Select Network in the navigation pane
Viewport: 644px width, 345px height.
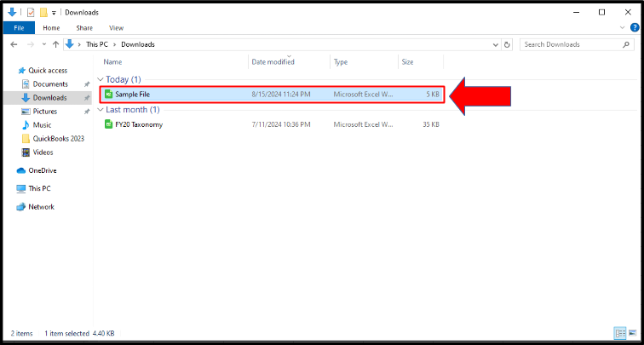pos(41,207)
